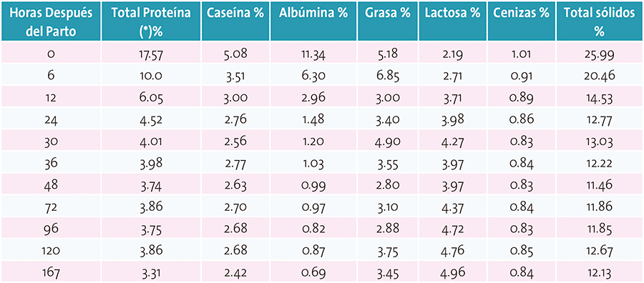Click the 'Horas Después del Parto' header
Viewport: 644px width, 283px height.
51,21
